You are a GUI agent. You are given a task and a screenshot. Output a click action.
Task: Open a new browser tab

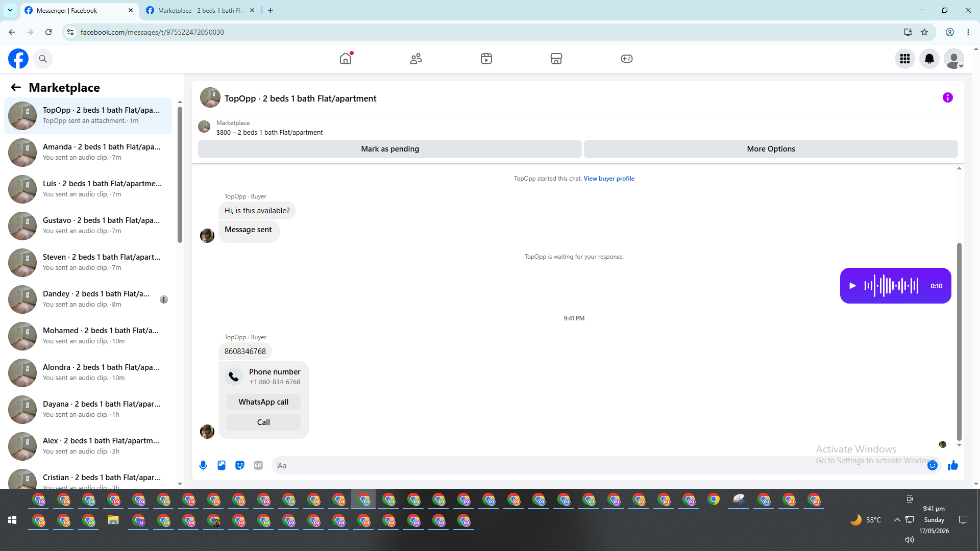[271, 10]
